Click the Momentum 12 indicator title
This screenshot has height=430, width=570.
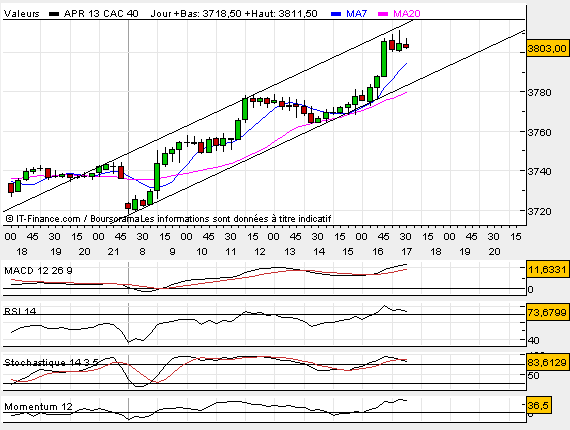tap(38, 406)
